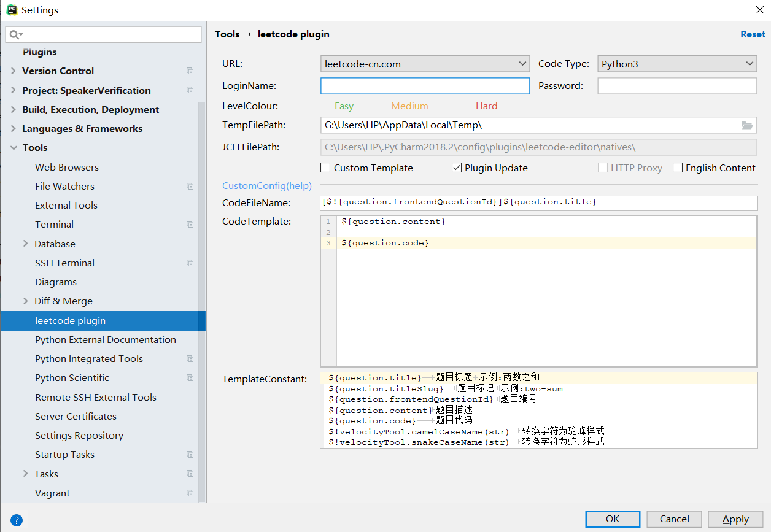Viewport: 771px width, 532px height.
Task: Select Python External Documentation entry
Action: coord(106,339)
